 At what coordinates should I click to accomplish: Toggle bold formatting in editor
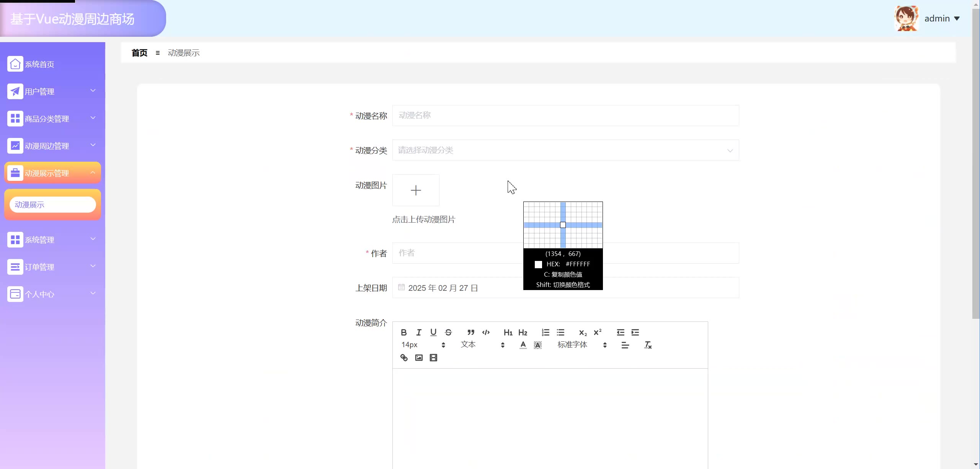click(403, 332)
